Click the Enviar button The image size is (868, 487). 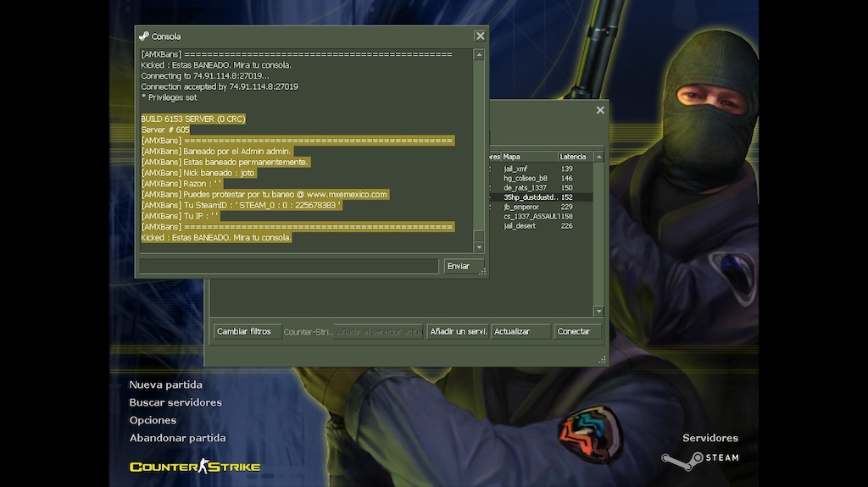464,266
